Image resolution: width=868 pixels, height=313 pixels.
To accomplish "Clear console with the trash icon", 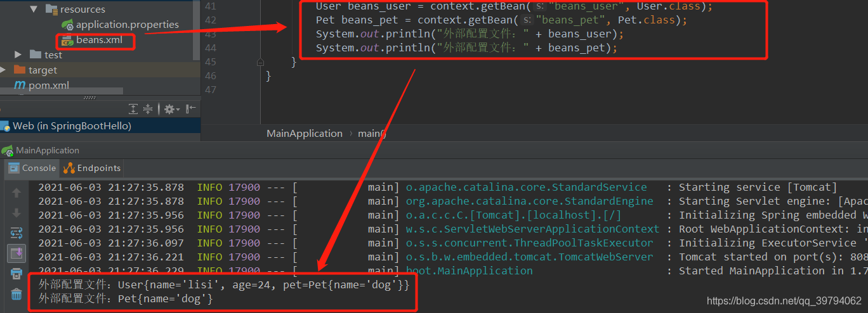I will coord(16,294).
